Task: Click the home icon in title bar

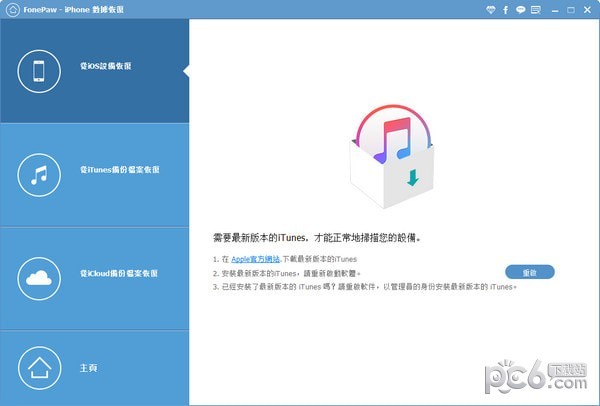Action: coord(13,10)
